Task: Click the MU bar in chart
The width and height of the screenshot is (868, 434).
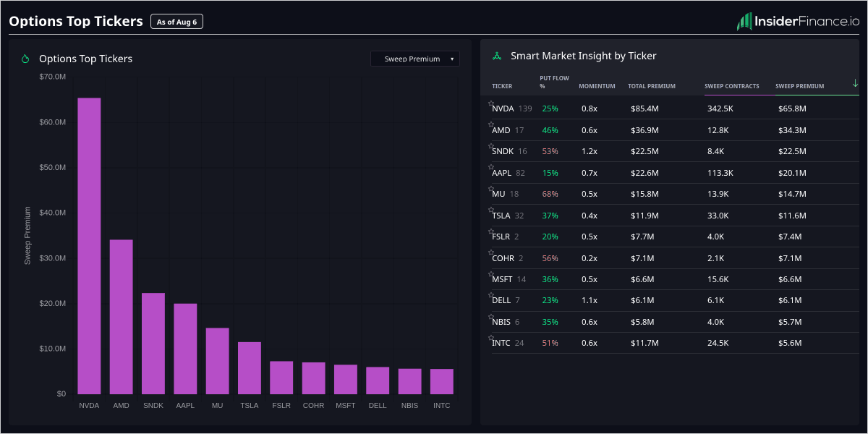Action: coord(217,361)
